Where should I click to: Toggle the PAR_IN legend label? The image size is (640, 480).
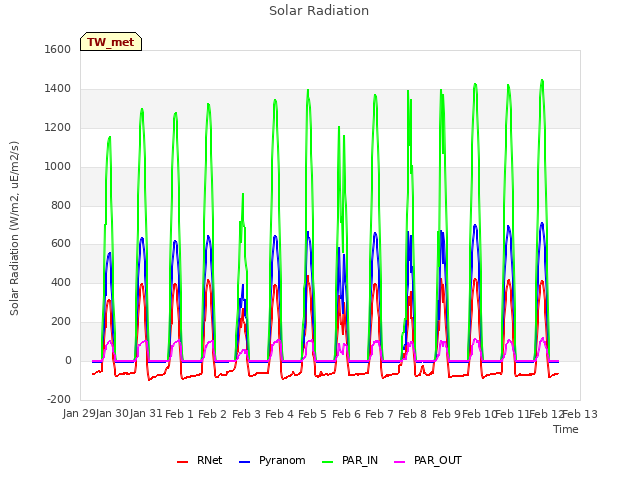[360, 460]
